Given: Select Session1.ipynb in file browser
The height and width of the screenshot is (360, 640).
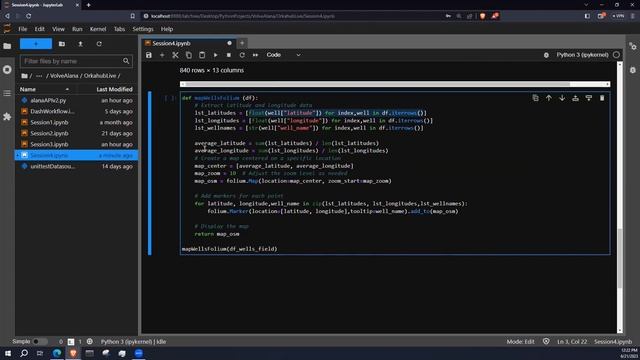Looking at the screenshot, I should pos(77,122).
